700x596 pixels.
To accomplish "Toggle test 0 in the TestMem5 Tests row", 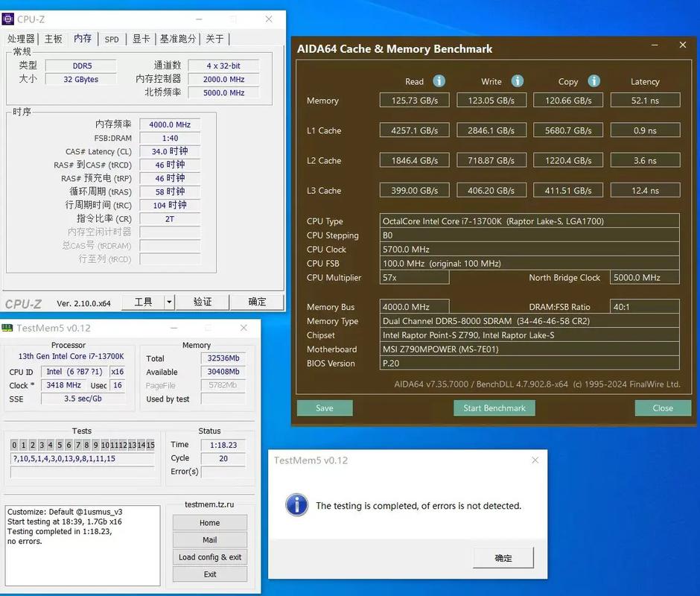I will pyautogui.click(x=13, y=445).
